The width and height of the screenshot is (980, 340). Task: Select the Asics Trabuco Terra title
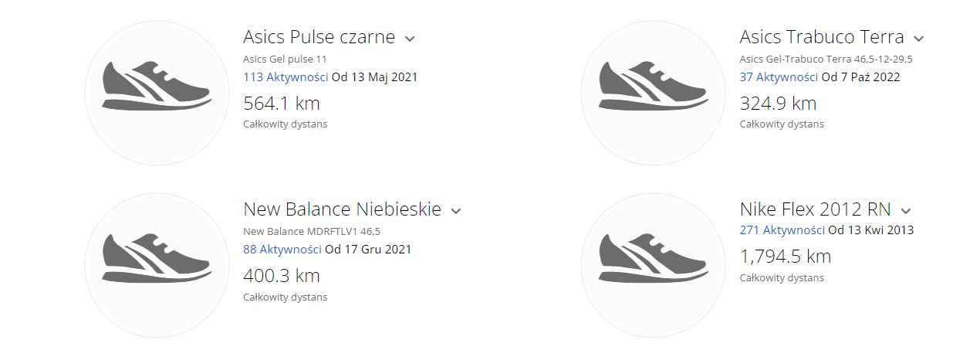[822, 37]
